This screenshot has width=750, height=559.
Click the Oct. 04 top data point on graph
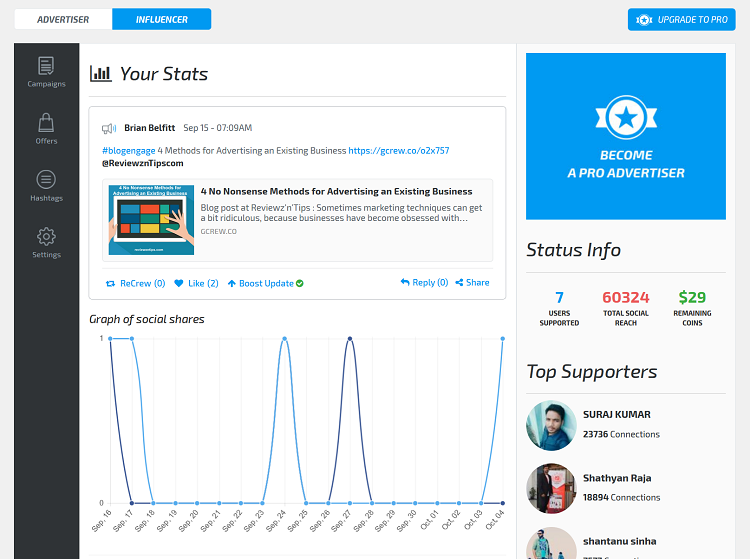tap(502, 339)
